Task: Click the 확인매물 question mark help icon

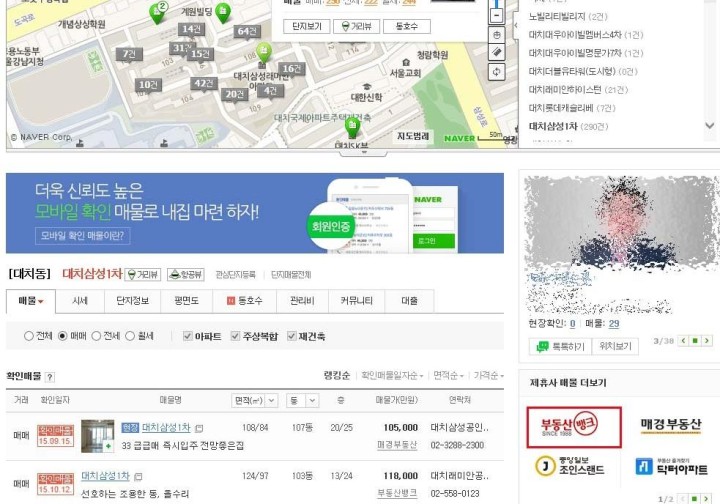Action: pyautogui.click(x=50, y=377)
